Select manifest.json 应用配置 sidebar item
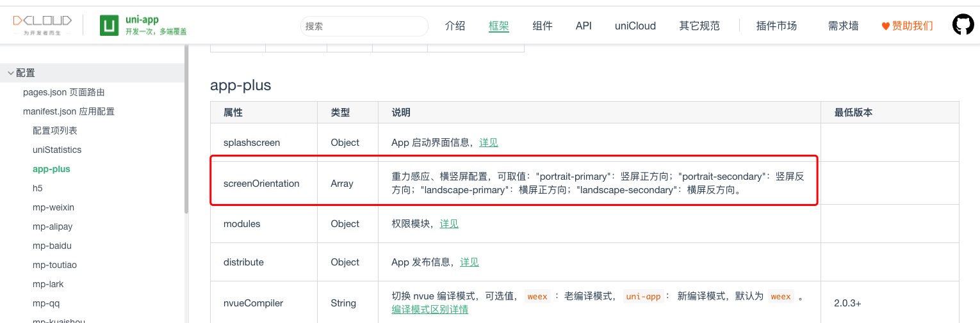The height and width of the screenshot is (323, 980). (69, 111)
